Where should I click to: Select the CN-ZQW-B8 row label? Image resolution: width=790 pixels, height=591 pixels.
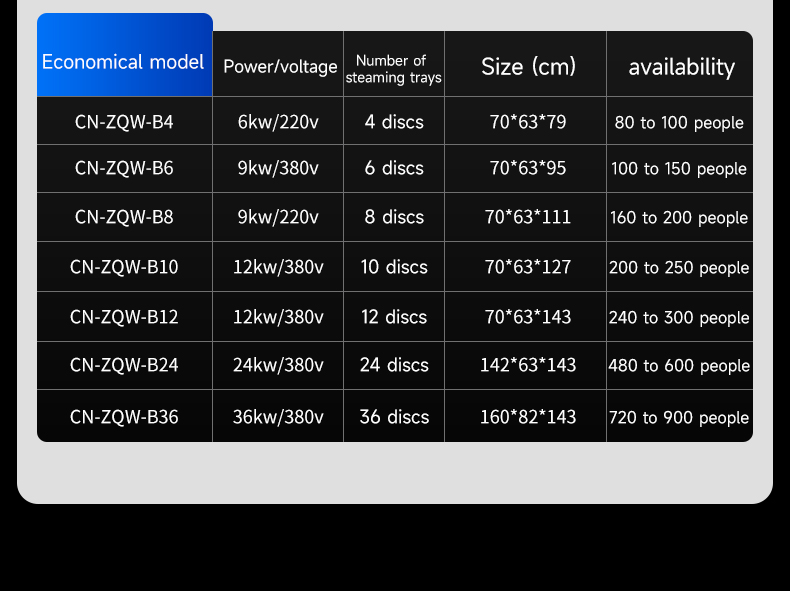coord(124,217)
